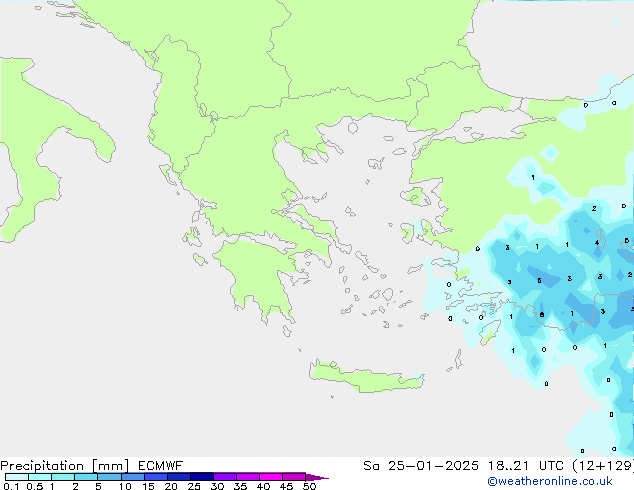Screen dimensions: 634x490
Task: Select the 2–5 mm legend swatch
Action: 86,477
